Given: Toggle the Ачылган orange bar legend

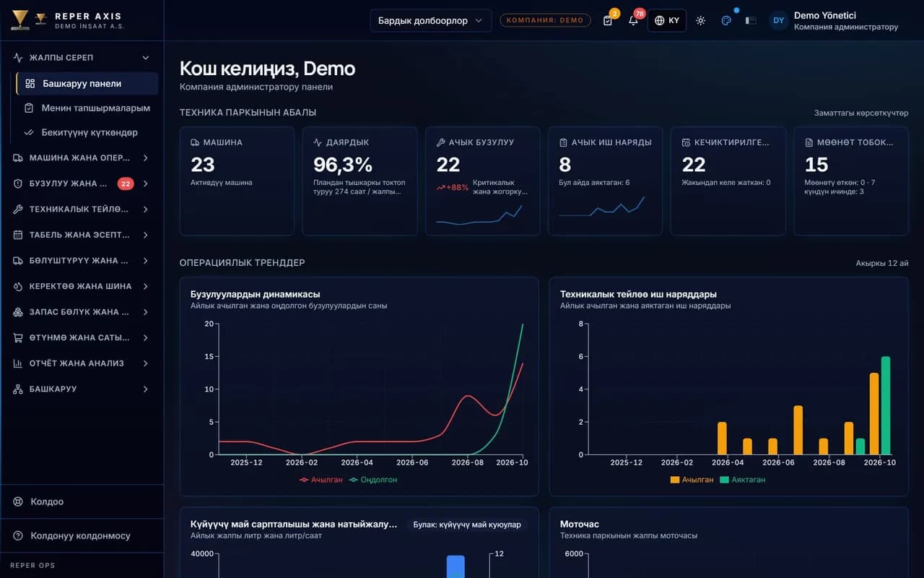Looking at the screenshot, I should pos(692,480).
